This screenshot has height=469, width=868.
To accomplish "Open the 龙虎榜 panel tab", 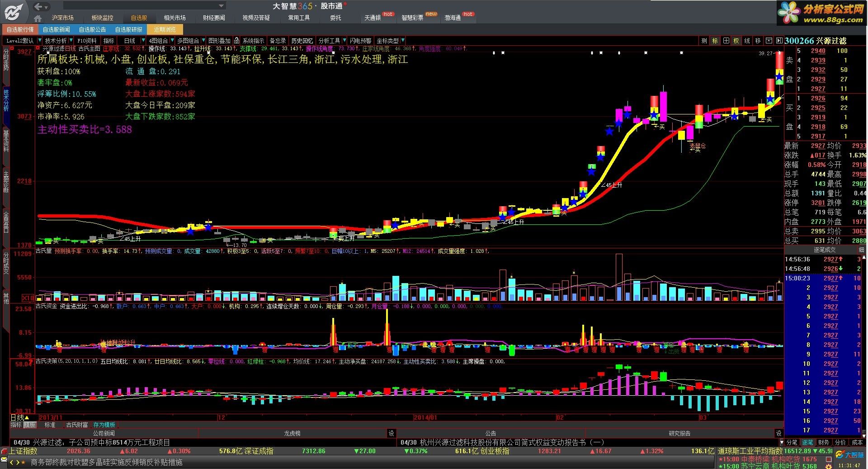I will [292, 433].
